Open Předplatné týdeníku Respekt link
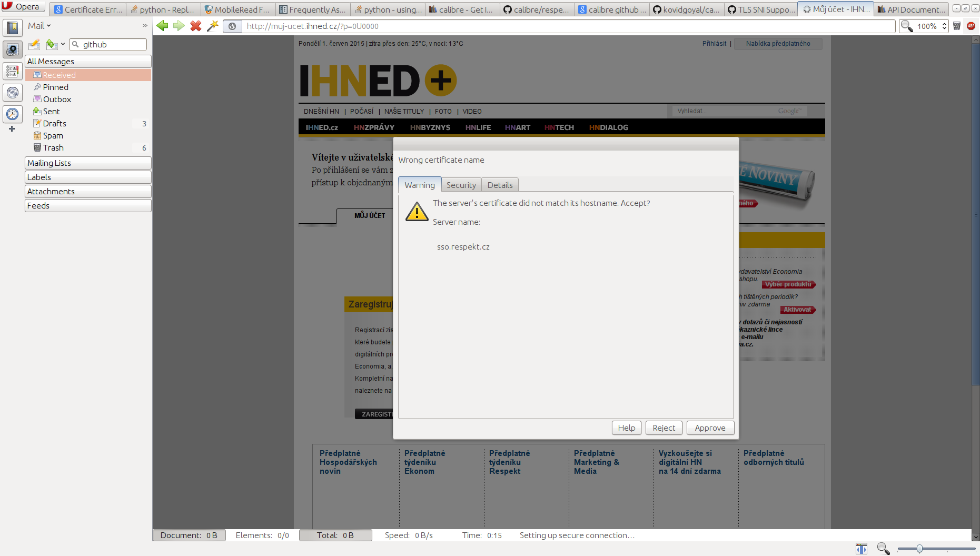 (x=509, y=462)
